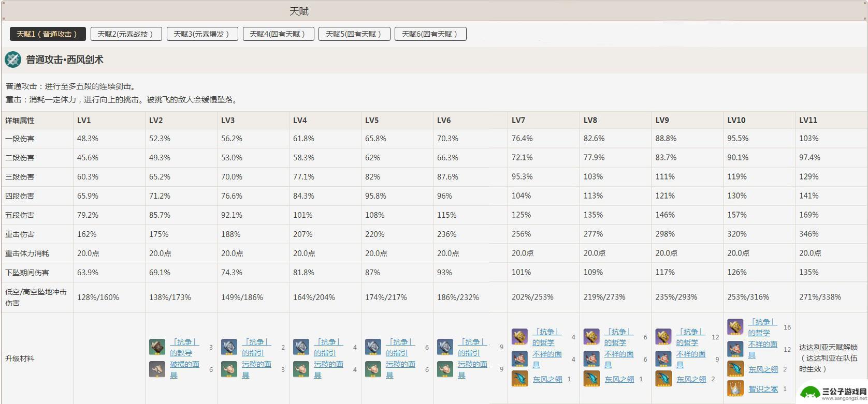The height and width of the screenshot is (404, 868).
Task: Click the 低空/高空坠地冲击伤害 row label
Action: pos(36,297)
